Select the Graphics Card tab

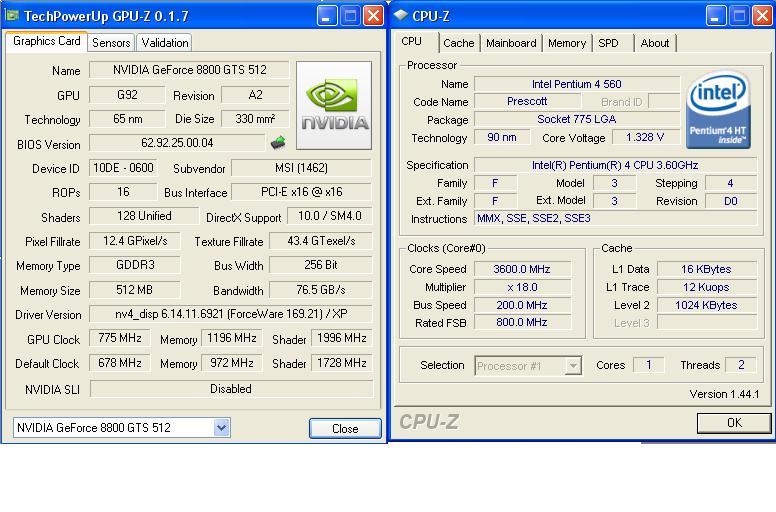coord(47,41)
